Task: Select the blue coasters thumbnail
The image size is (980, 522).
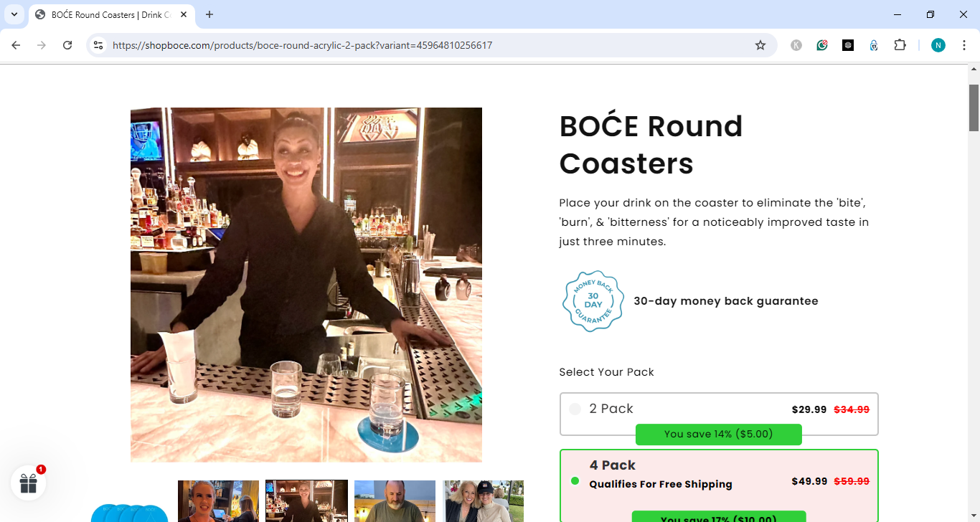Action: point(130,512)
